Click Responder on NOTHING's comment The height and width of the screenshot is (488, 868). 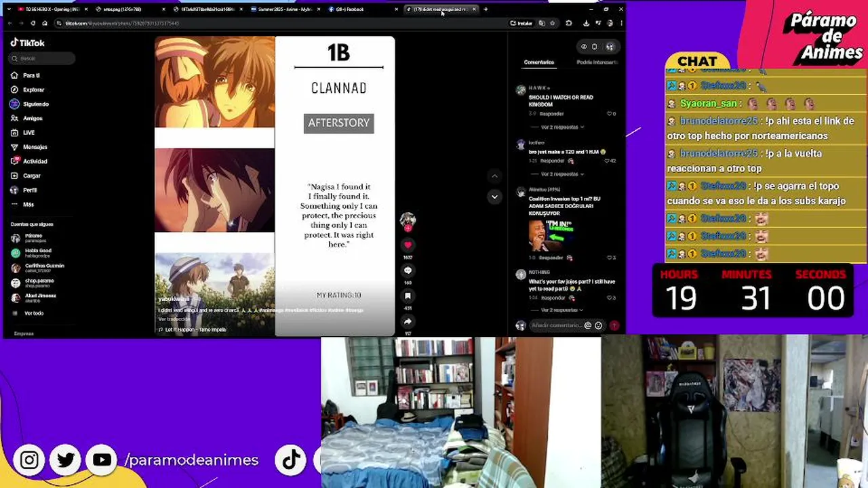(x=553, y=298)
